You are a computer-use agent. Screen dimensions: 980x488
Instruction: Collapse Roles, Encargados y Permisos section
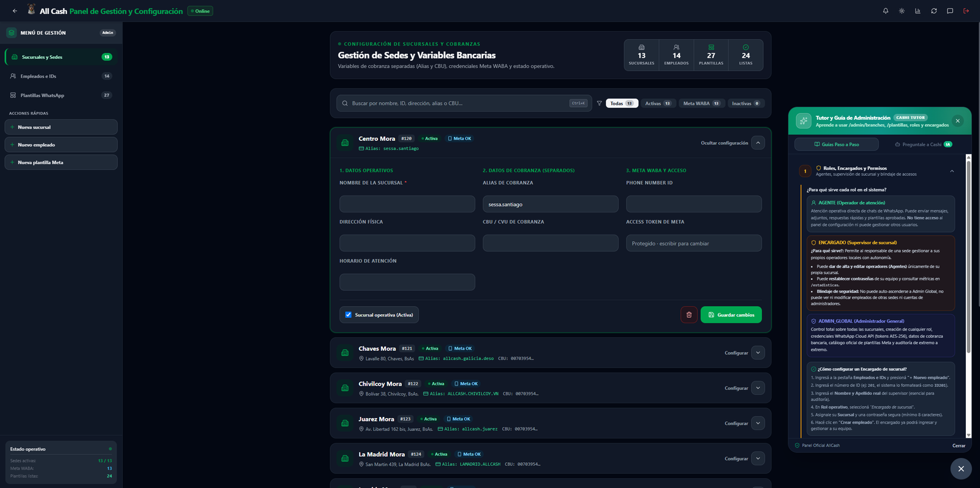tap(952, 171)
